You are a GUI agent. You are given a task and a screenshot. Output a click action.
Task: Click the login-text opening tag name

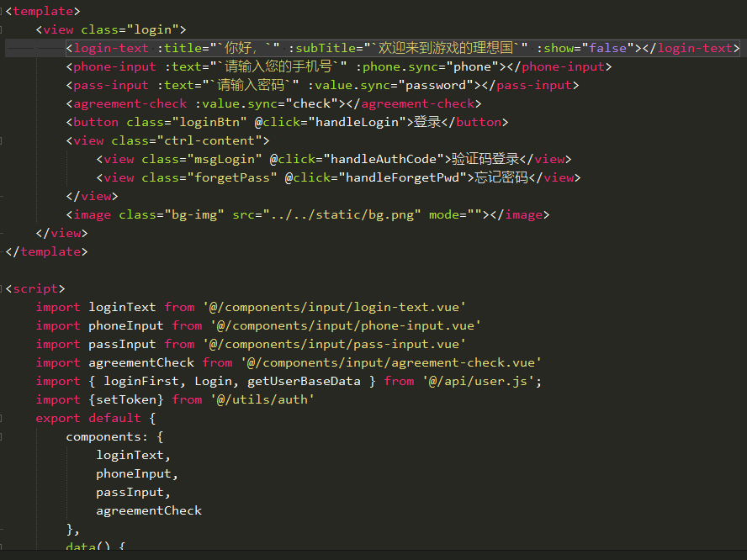coord(111,49)
